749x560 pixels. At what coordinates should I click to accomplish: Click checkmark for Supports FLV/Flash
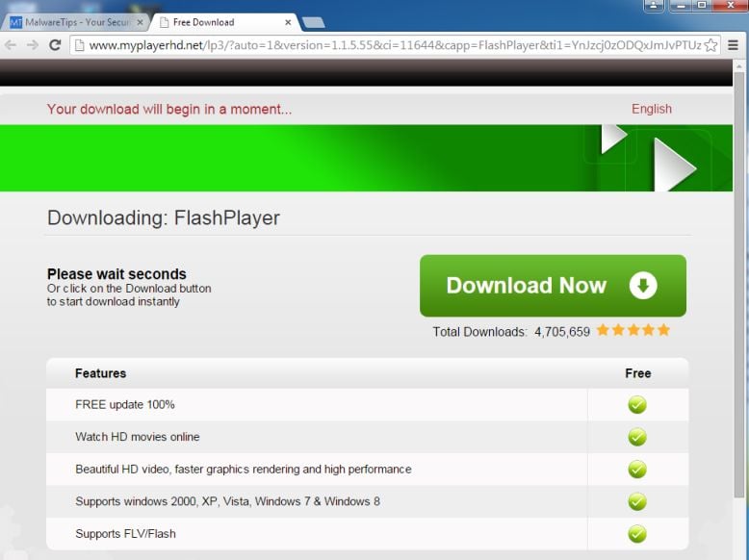point(637,534)
